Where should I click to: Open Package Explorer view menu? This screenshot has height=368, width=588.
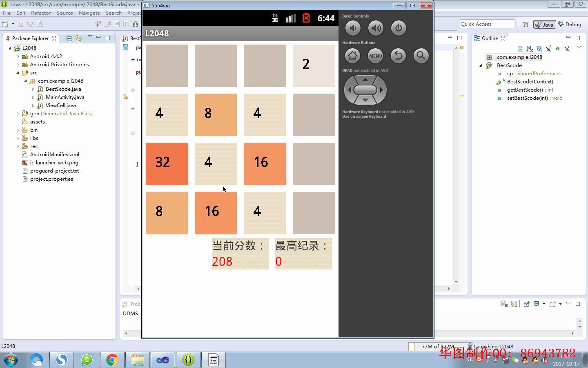pos(90,37)
